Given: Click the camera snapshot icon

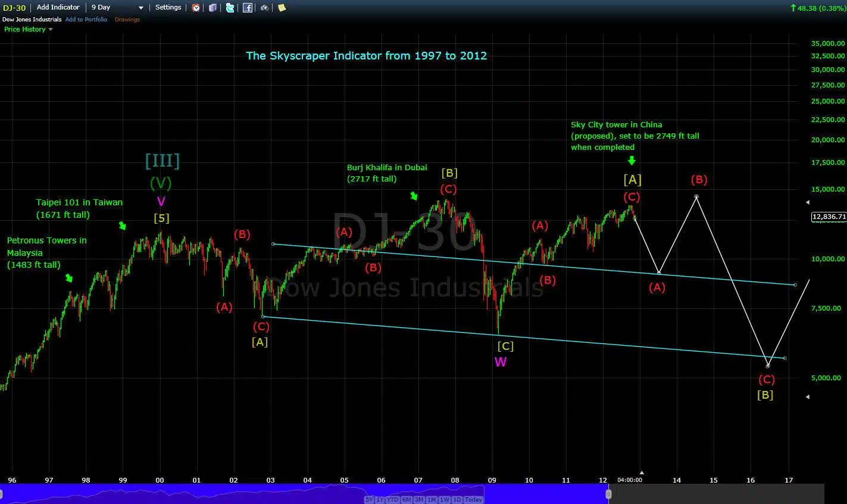Looking at the screenshot, I should [265, 8].
